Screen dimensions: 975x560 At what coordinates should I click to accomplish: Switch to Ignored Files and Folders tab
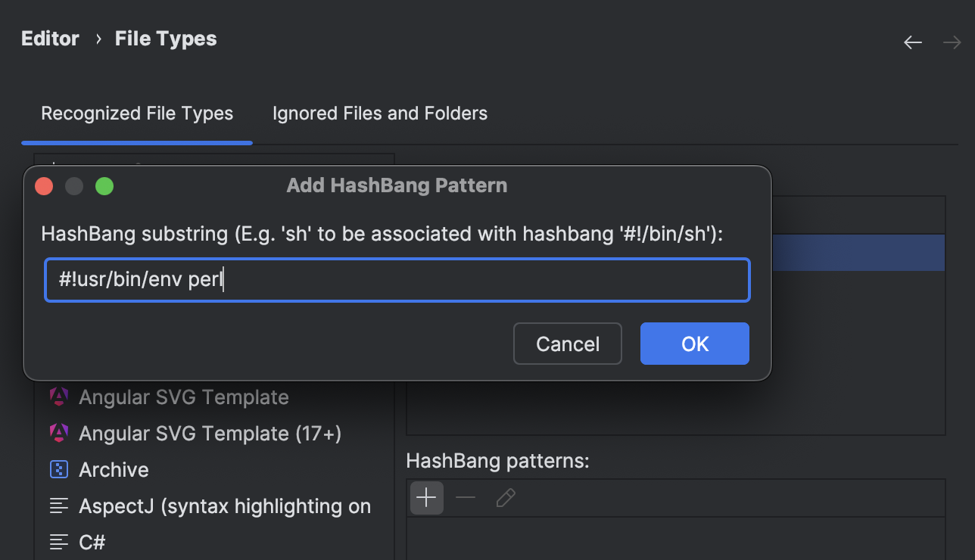coord(379,113)
